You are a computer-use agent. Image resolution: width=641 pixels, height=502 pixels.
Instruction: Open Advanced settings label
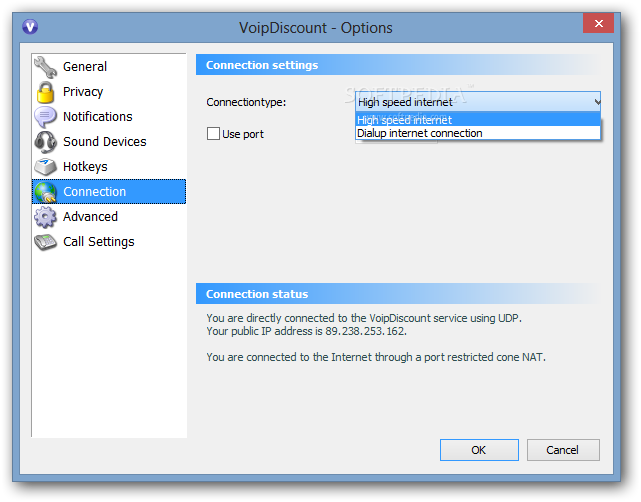[x=90, y=217]
